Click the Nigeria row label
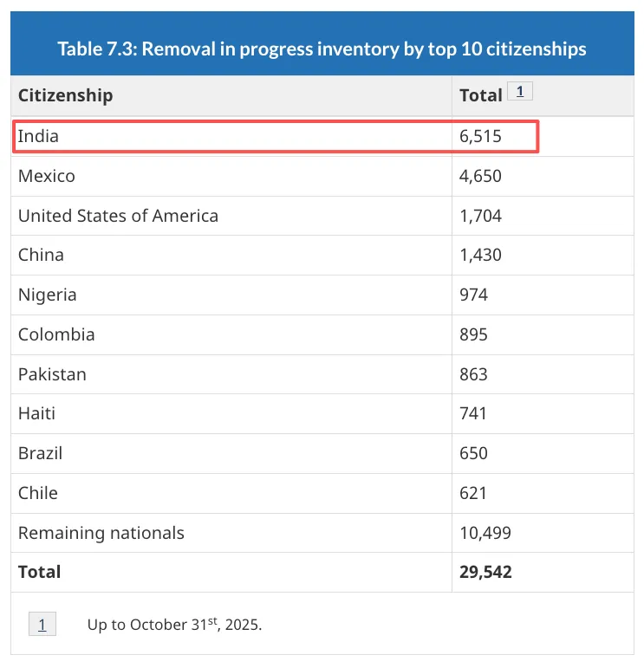 pyautogui.click(x=48, y=295)
